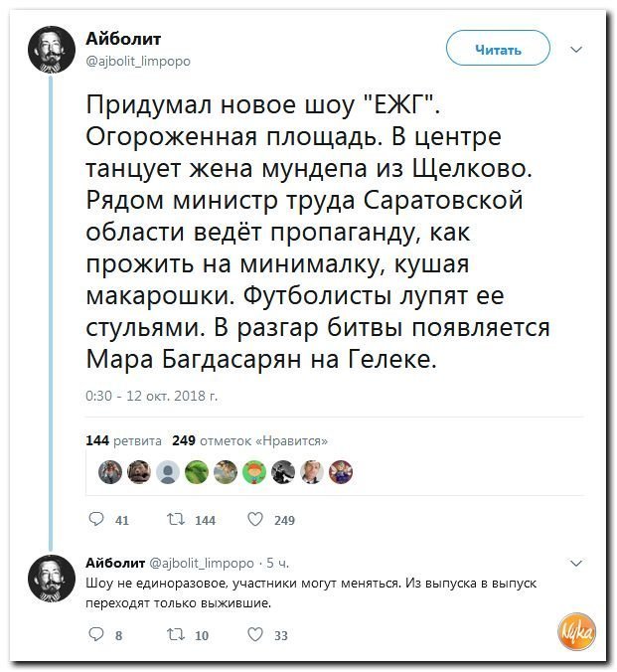
Task: Click the reply icon under main tweet
Action: pyautogui.click(x=96, y=520)
